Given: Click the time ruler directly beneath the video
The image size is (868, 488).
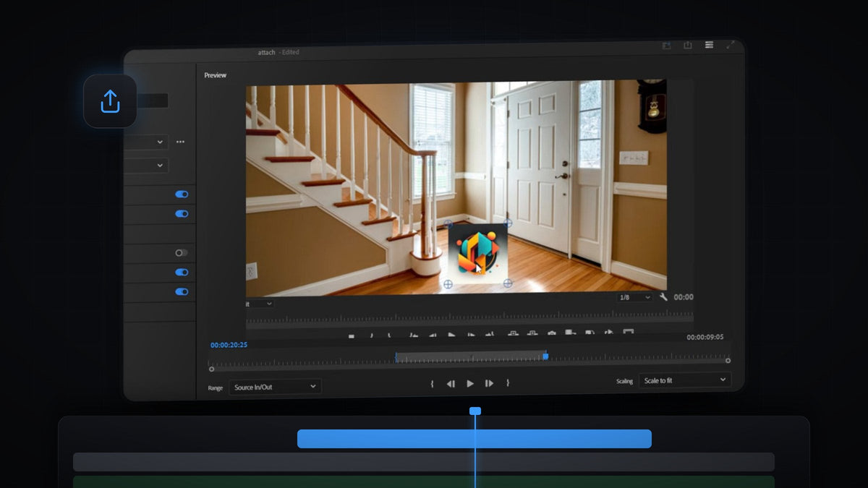Looking at the screenshot, I should tap(469, 317).
